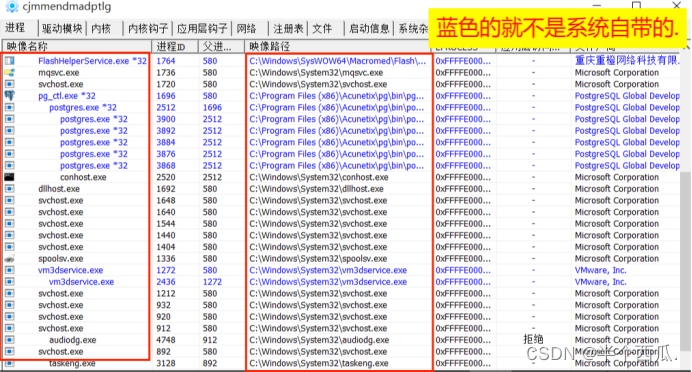This screenshot has width=692, height=372.
Task: Select the audiodg.exe process name
Action: 73,340
